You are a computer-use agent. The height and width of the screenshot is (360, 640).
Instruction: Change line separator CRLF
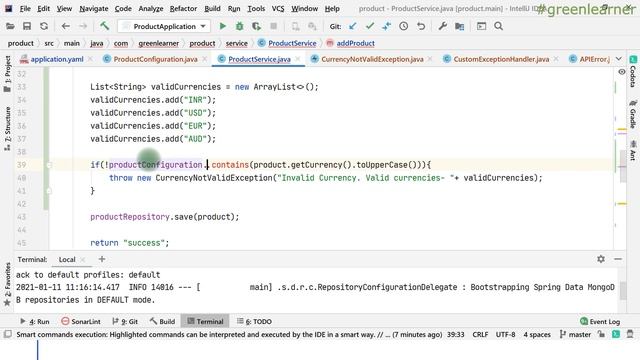[480, 334]
